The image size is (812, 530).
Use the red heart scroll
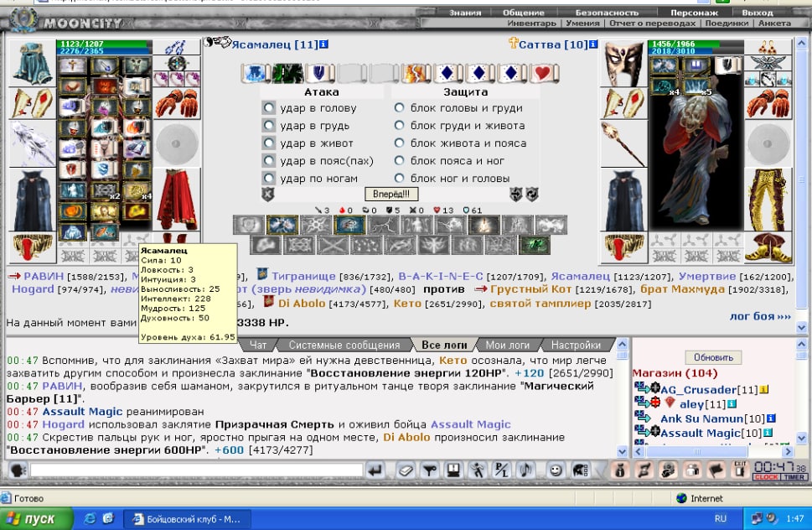543,73
